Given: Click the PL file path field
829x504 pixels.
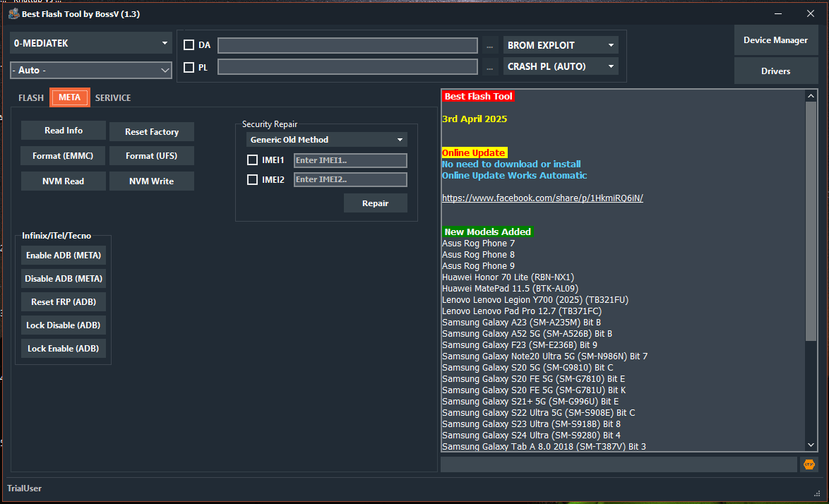Looking at the screenshot, I should click(x=348, y=66).
